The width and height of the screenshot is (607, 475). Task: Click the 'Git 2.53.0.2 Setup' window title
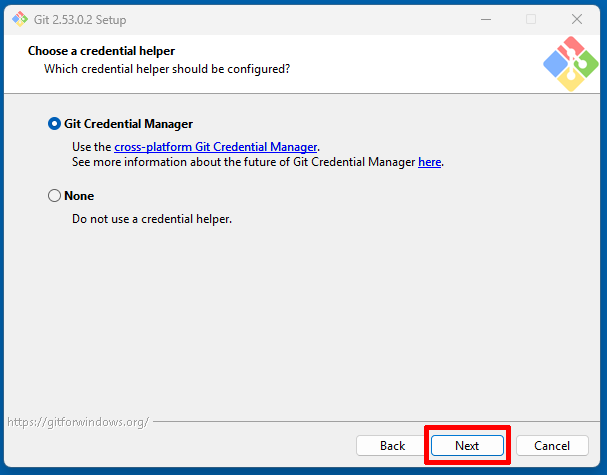[x=80, y=20]
